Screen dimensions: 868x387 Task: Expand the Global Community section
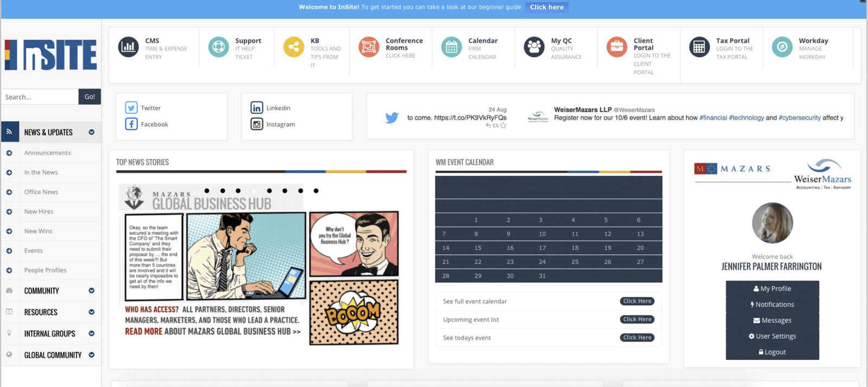tap(91, 355)
